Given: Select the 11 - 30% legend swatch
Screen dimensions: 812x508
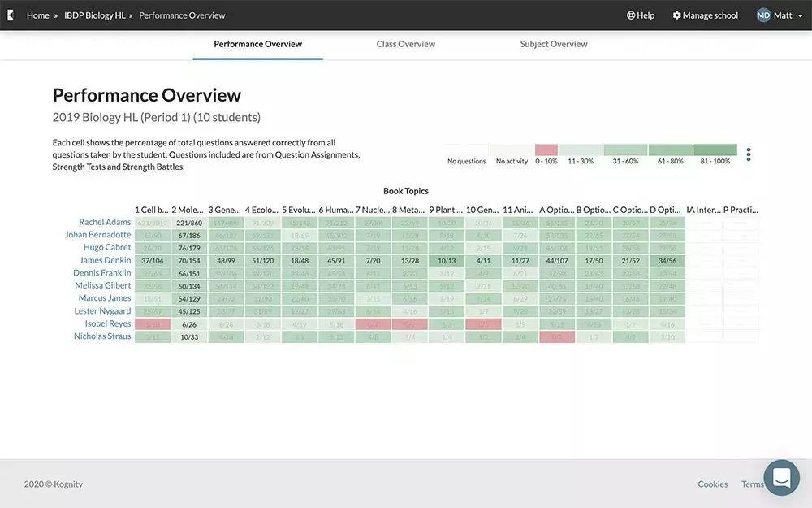Looking at the screenshot, I should tap(581, 150).
